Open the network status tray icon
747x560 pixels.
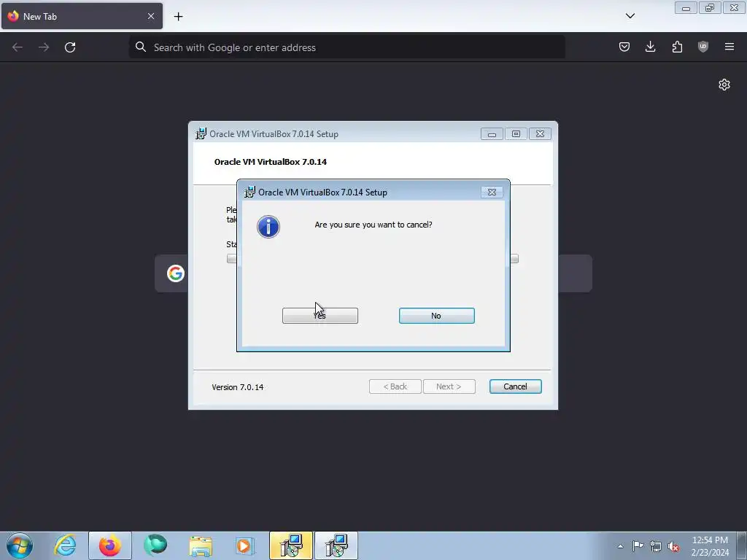click(x=656, y=546)
